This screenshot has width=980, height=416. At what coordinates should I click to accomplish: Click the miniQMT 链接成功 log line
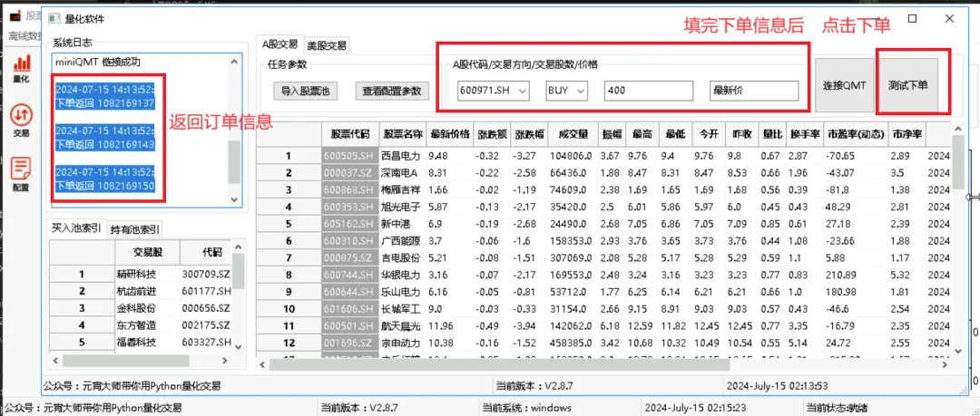click(99, 63)
